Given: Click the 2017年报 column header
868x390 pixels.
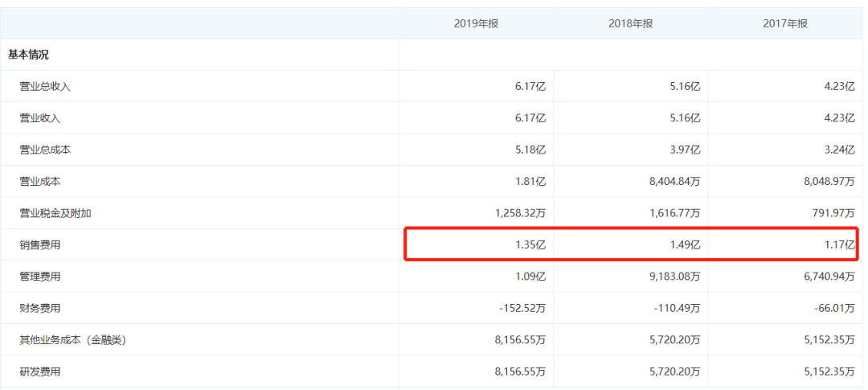Looking at the screenshot, I should coord(785,23).
